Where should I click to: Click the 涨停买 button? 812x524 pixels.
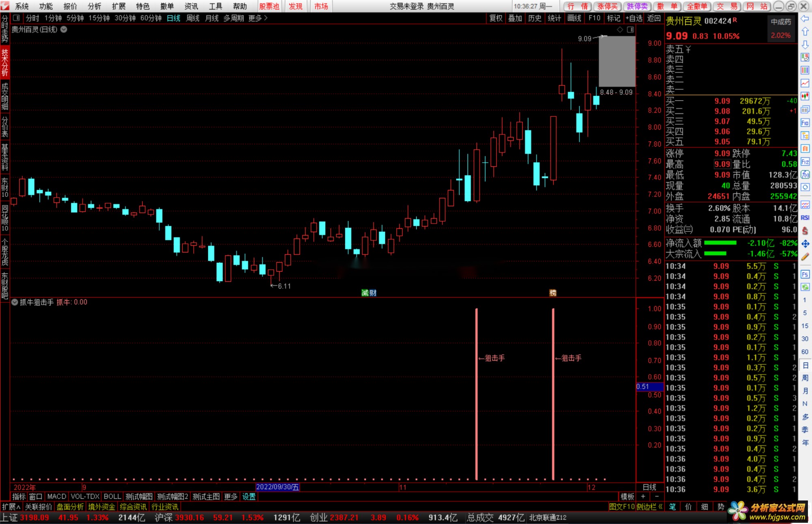pyautogui.click(x=607, y=6)
